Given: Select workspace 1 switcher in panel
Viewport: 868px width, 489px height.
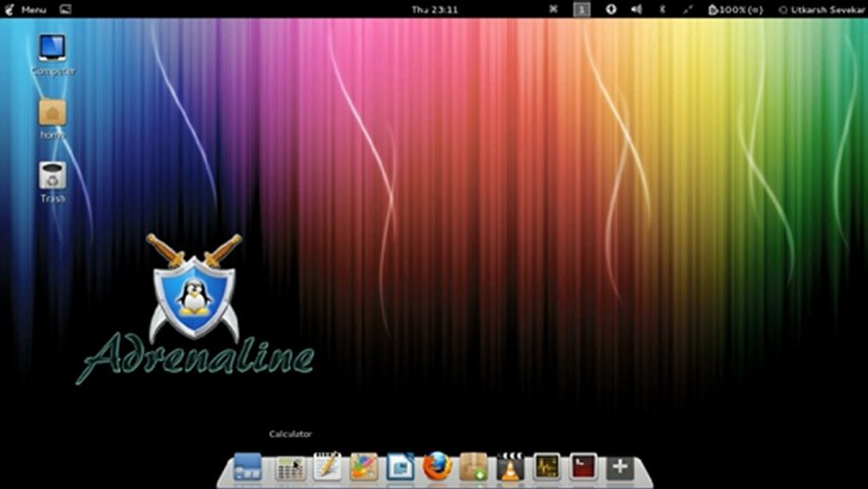Looking at the screenshot, I should click(582, 10).
